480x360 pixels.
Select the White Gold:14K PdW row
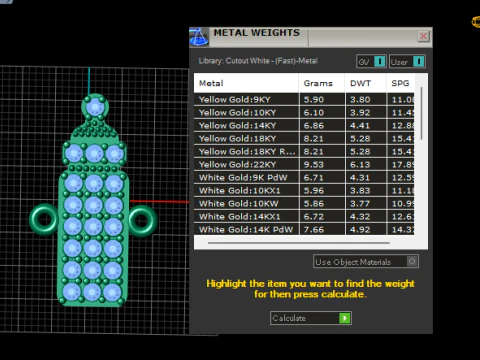(304, 229)
